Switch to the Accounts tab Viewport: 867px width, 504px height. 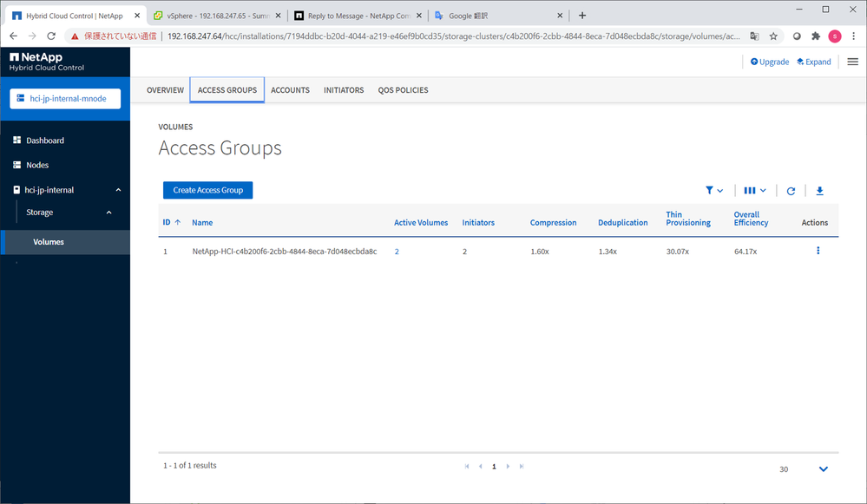tap(290, 90)
